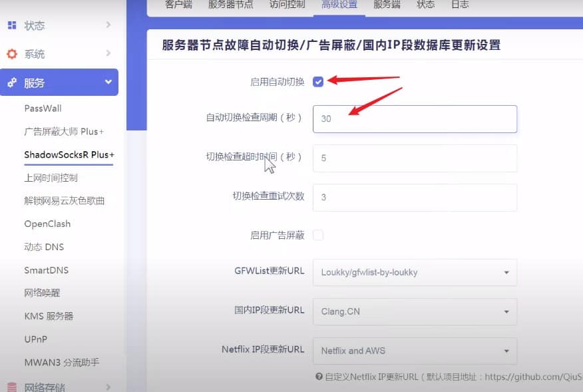Uncheck the 启用自动切换 checkbox
Image resolution: width=583 pixels, height=392 pixels.
pos(318,82)
